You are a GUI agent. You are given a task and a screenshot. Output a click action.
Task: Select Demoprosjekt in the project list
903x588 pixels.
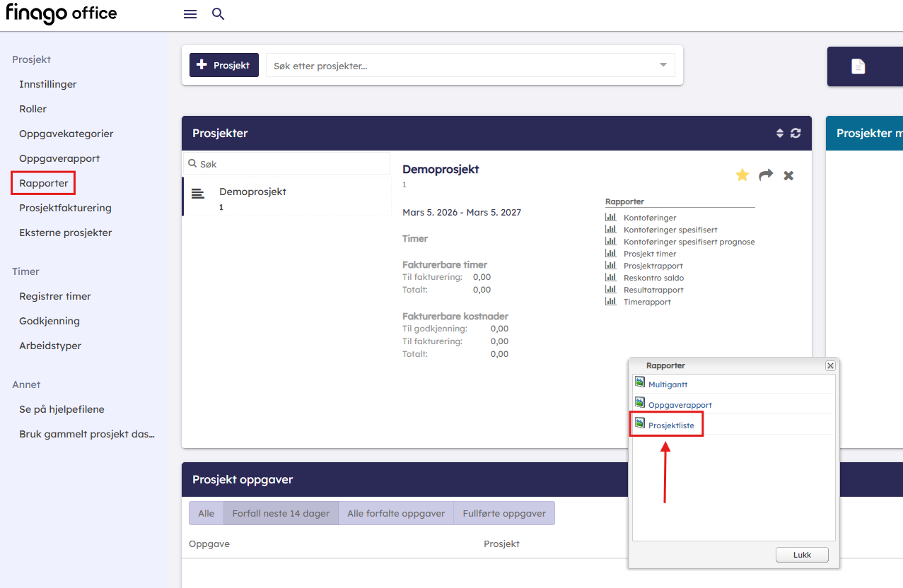(252, 192)
